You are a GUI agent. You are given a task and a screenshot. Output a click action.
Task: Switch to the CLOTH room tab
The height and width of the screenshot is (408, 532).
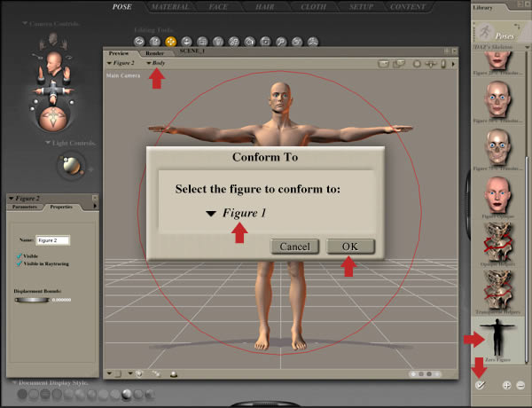point(314,7)
